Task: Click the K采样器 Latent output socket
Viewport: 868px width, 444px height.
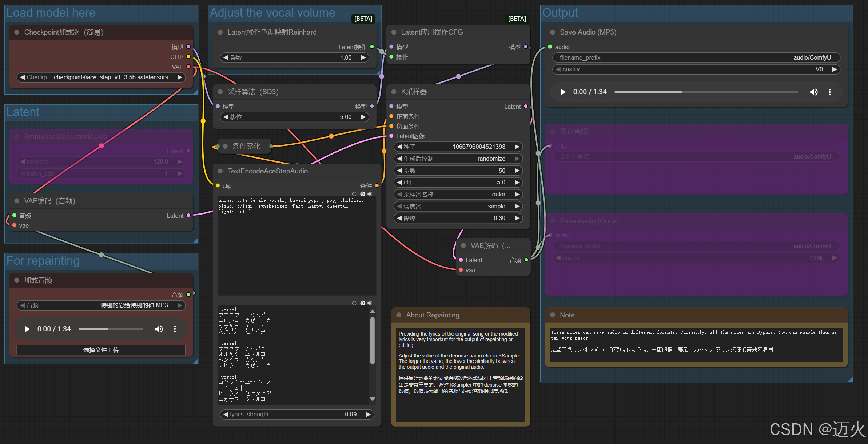Action: 526,106
